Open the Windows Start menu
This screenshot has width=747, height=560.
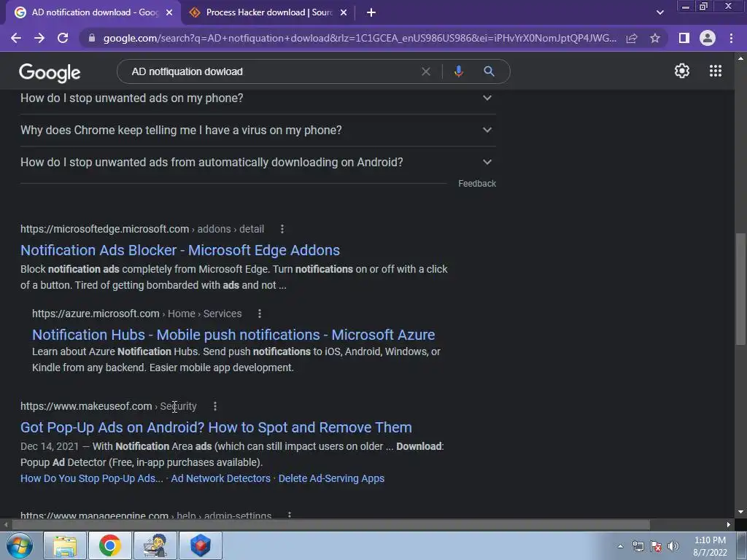20,545
